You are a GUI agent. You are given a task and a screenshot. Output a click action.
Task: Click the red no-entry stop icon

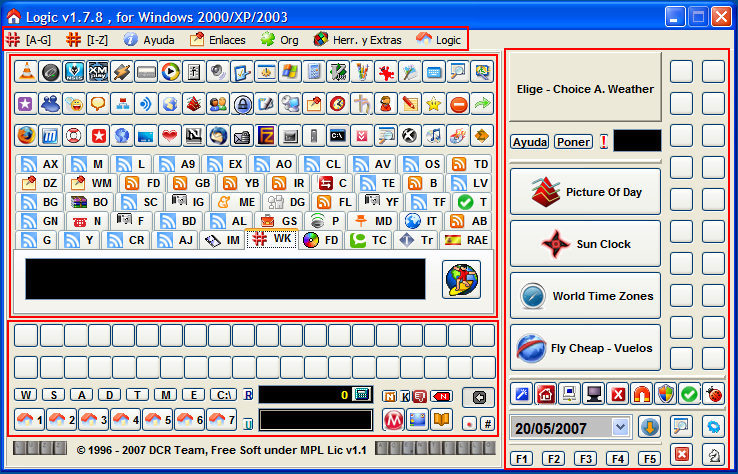[458, 104]
